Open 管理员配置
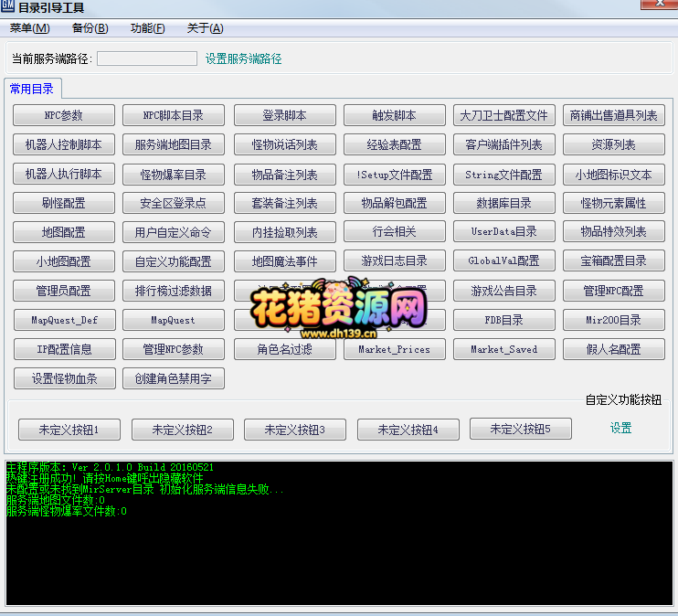 click(64, 291)
